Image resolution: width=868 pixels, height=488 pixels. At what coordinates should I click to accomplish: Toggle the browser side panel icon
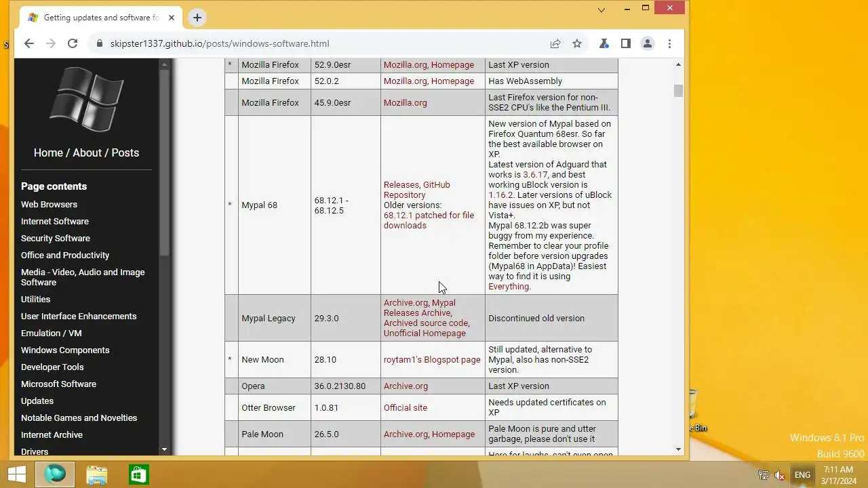pos(626,43)
